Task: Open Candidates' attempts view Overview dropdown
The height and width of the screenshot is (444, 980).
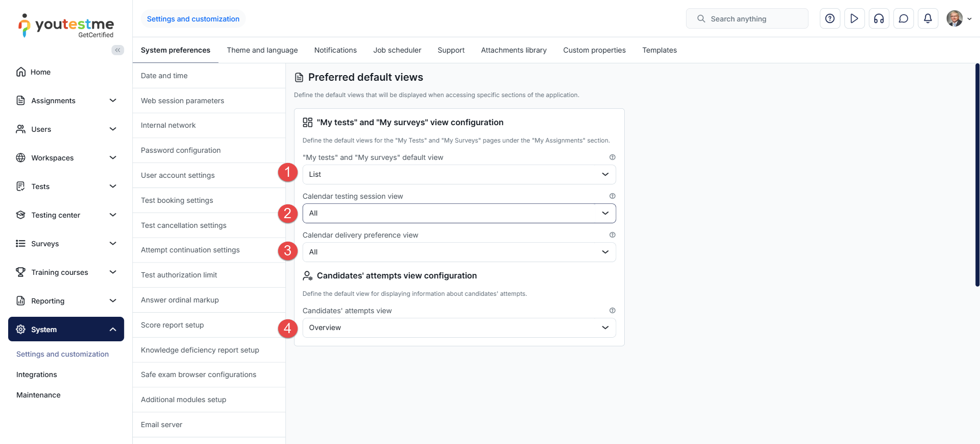Action: [x=459, y=328]
